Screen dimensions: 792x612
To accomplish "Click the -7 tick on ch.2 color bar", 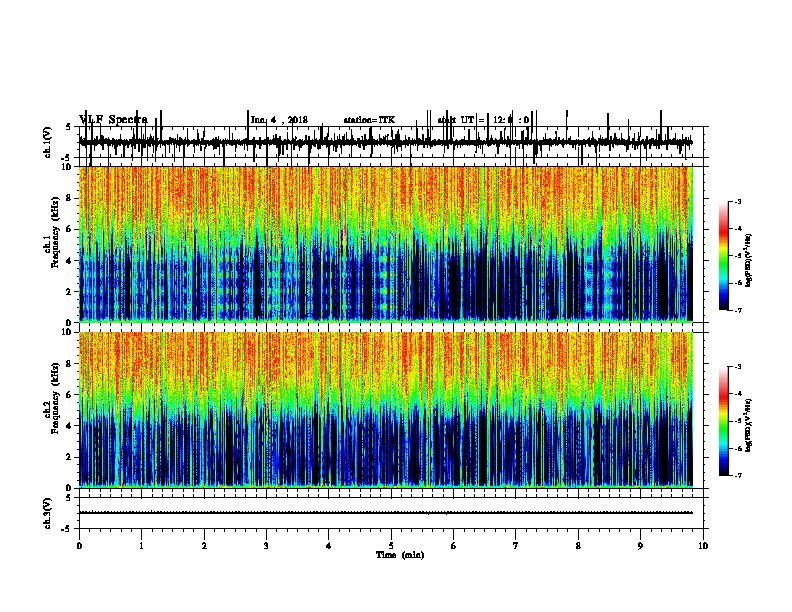I will 737,476.
